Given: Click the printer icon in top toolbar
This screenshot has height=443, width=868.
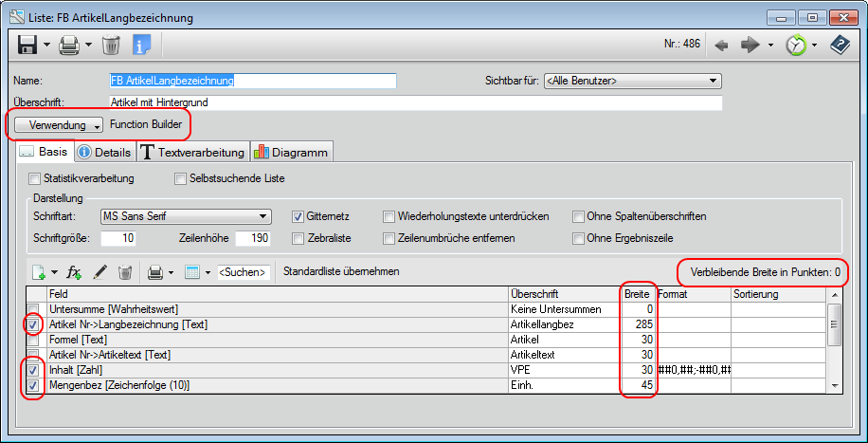Looking at the screenshot, I should coord(69,45).
